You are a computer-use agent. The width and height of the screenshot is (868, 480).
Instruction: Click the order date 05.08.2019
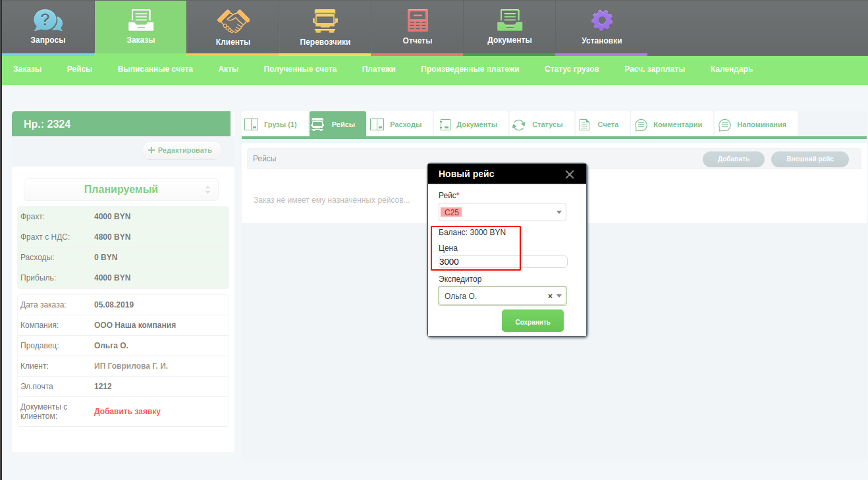[x=114, y=305]
